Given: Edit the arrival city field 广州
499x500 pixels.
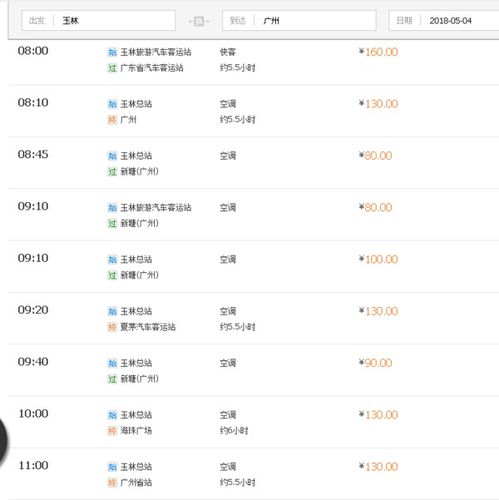Looking at the screenshot, I should (x=299, y=21).
